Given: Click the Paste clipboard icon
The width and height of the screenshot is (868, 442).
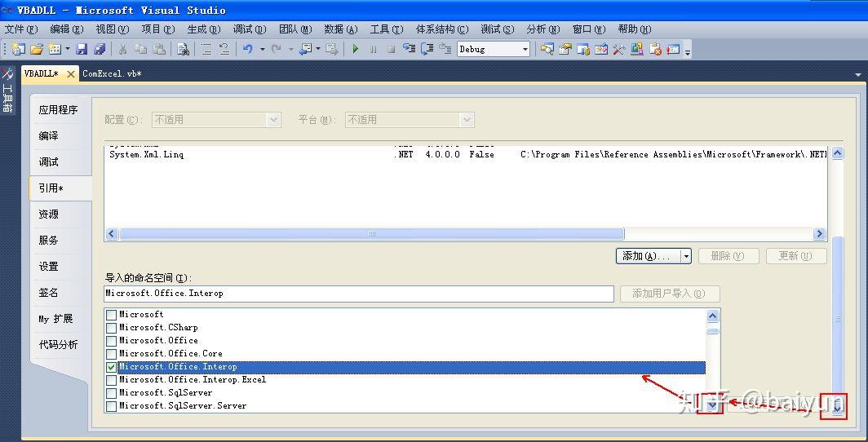Looking at the screenshot, I should 159,49.
